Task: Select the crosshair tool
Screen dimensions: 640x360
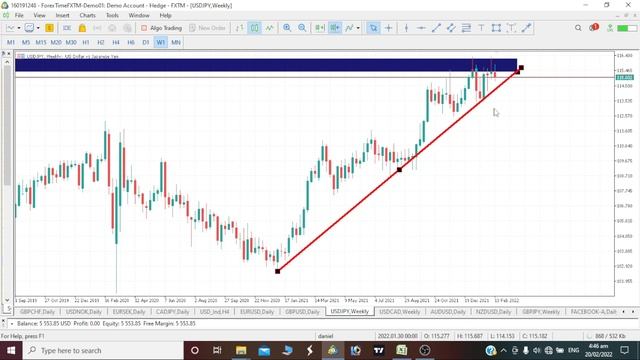Action: pos(389,28)
